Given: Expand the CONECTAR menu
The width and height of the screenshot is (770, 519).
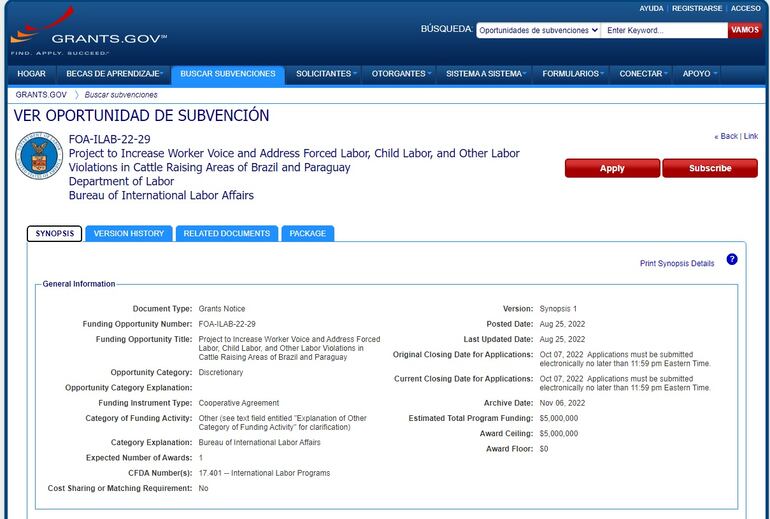Looking at the screenshot, I should point(643,74).
